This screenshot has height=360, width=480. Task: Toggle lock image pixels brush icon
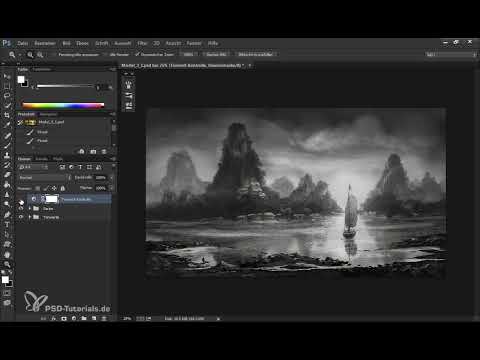[46, 188]
